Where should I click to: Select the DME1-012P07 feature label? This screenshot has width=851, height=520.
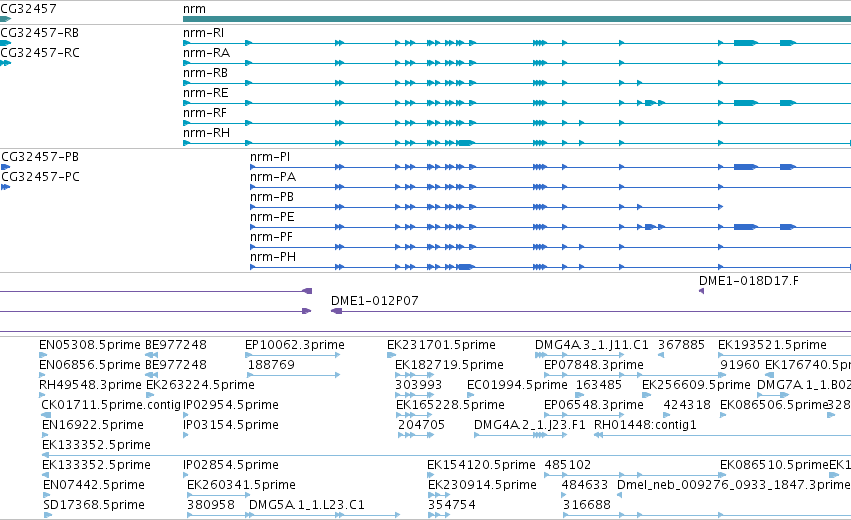374,301
